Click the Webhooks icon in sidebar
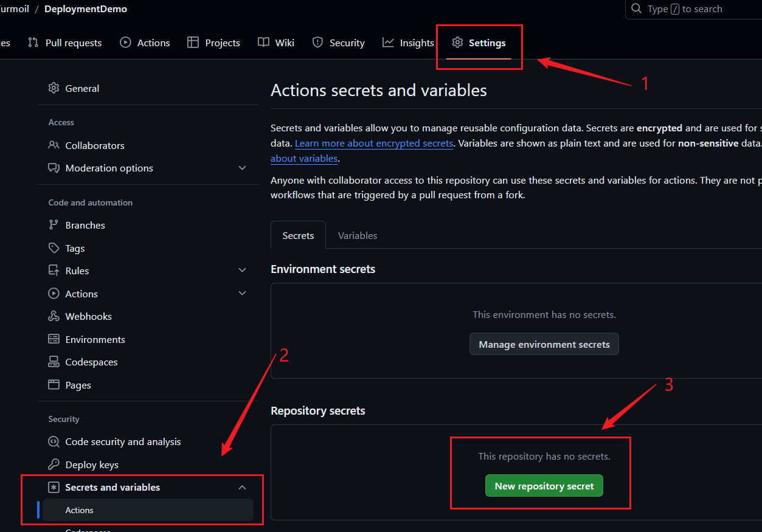762x532 pixels. (54, 316)
